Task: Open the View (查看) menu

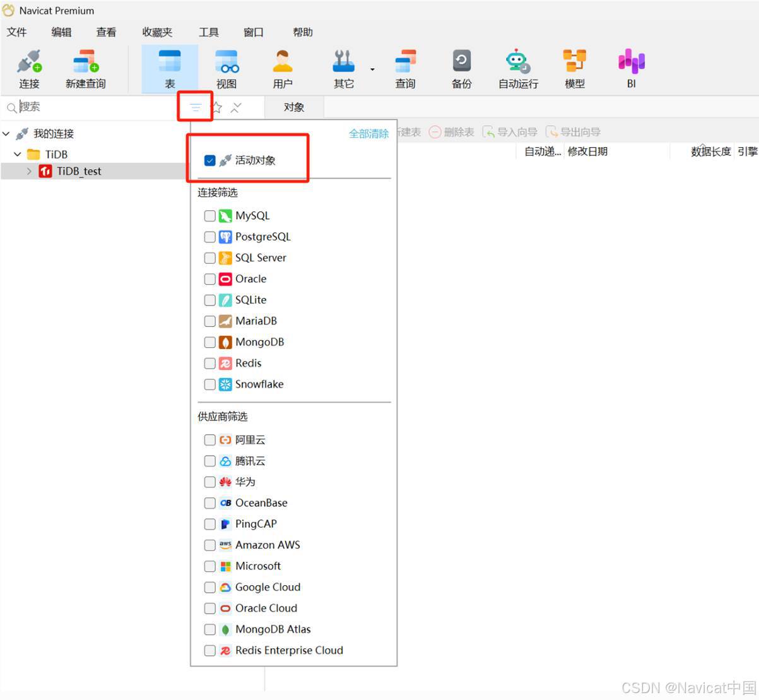Action: click(x=106, y=32)
